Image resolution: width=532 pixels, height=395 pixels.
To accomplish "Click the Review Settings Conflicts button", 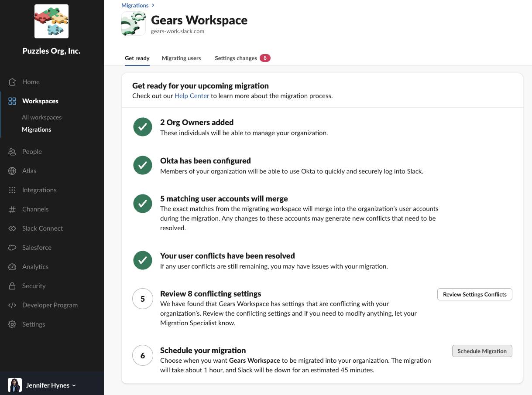I will click(475, 294).
